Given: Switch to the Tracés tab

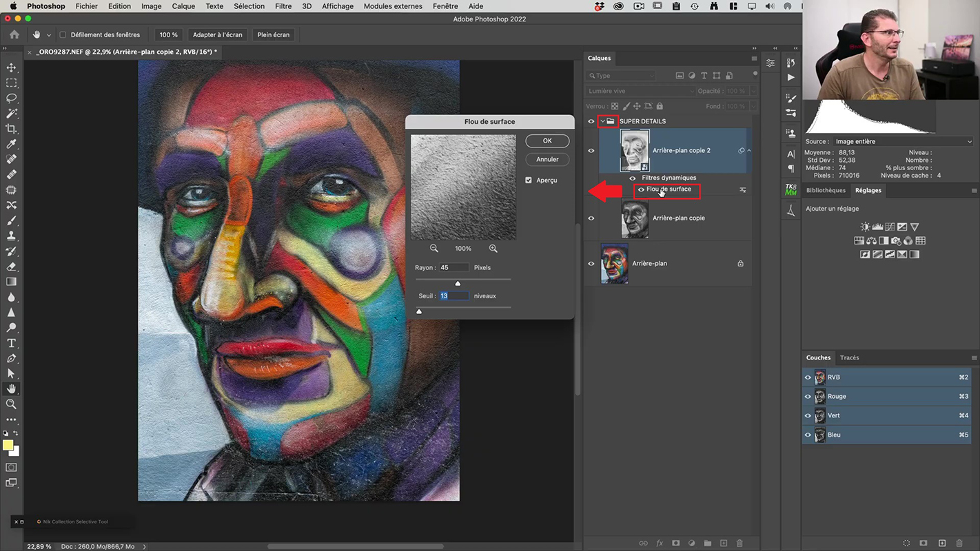Looking at the screenshot, I should [849, 357].
